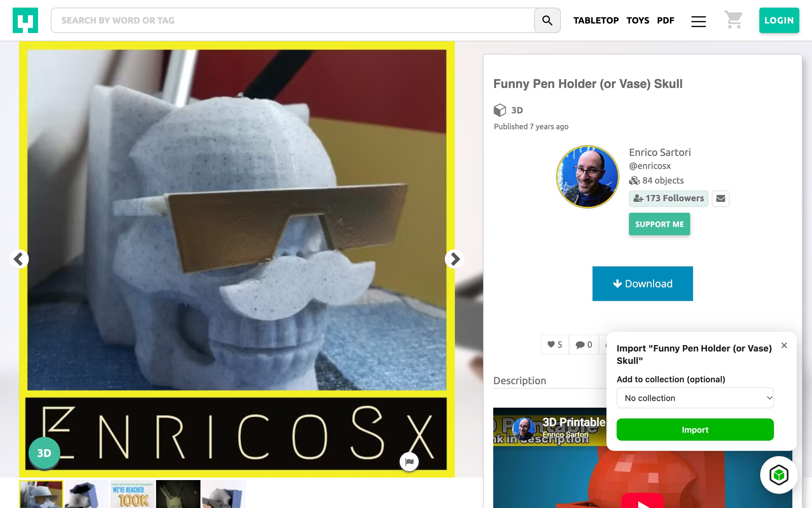Expand the 'No collection' dropdown
This screenshot has width=812, height=508.
coord(695,398)
